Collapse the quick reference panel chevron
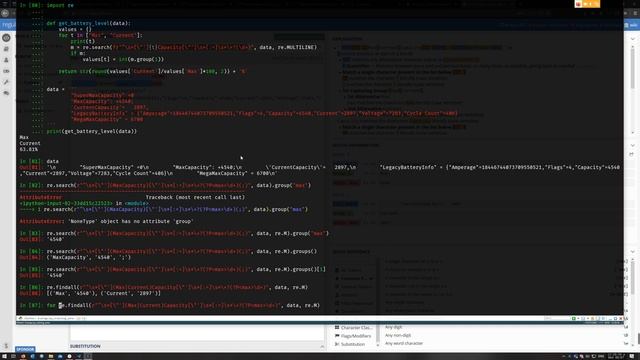Image resolution: width=640 pixels, height=360 pixels. [x=633, y=251]
